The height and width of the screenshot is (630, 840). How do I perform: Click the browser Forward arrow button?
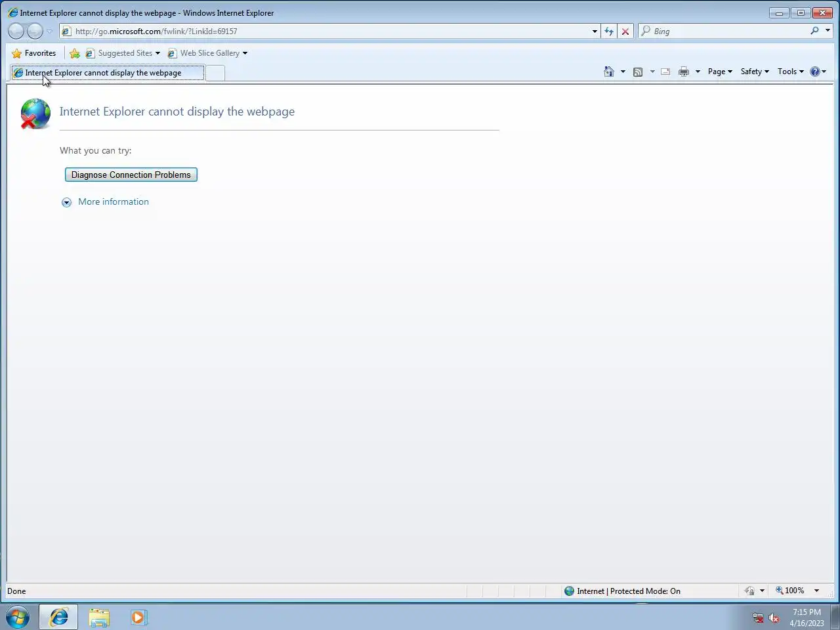tap(35, 31)
